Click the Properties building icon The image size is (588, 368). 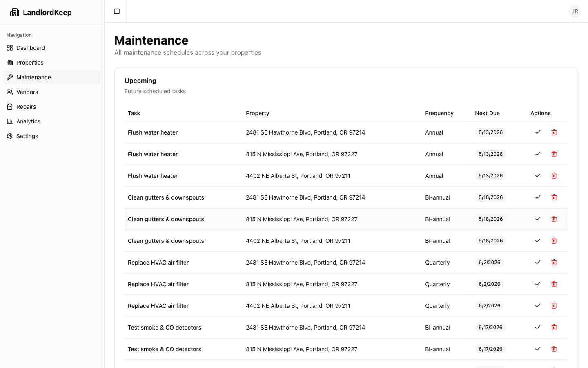click(x=9, y=63)
